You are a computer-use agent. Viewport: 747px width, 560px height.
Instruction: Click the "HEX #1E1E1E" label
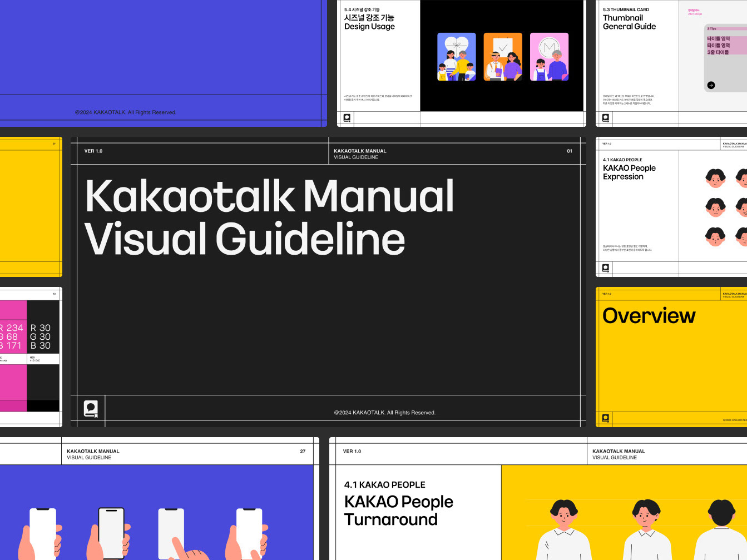(35, 359)
